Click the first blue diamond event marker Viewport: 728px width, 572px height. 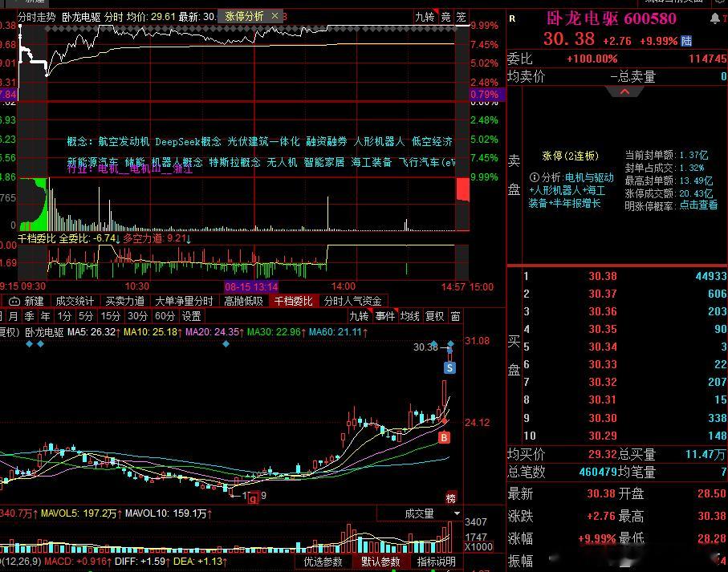pos(29,344)
